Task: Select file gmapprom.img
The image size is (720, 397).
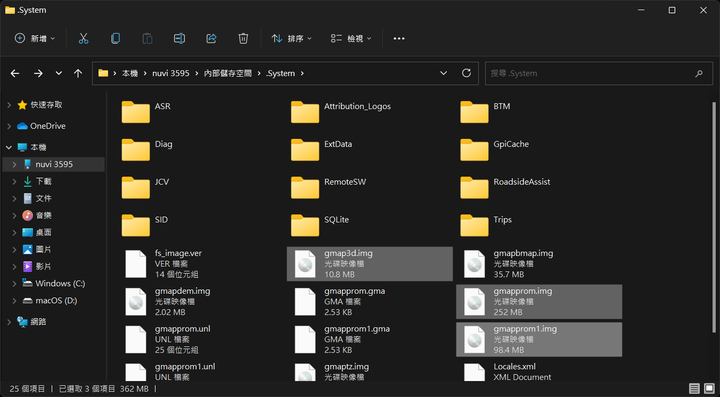Action: pos(539,302)
